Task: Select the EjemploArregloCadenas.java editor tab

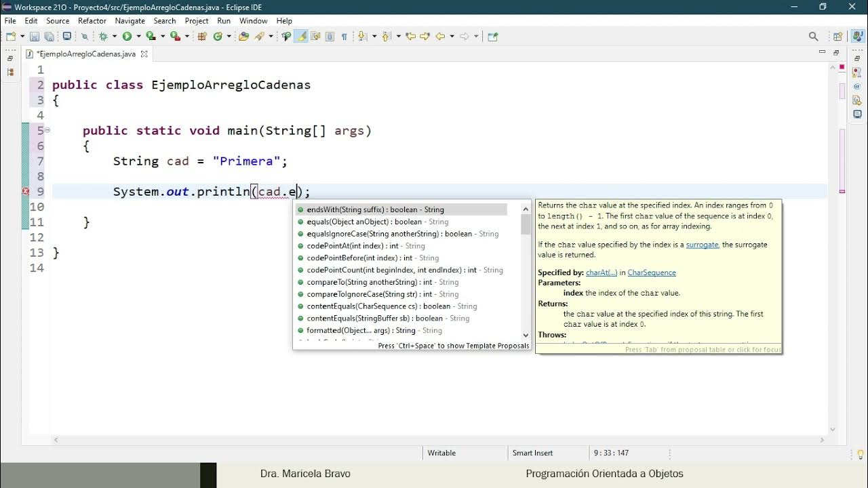Action: coord(86,54)
